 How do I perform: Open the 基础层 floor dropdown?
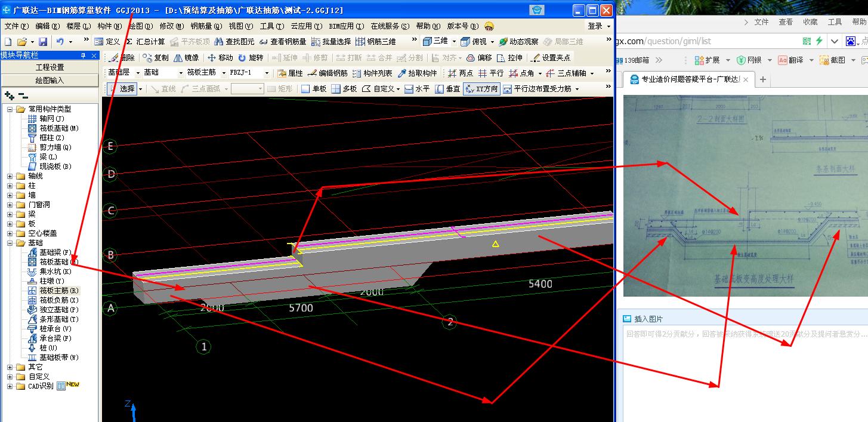coord(138,73)
